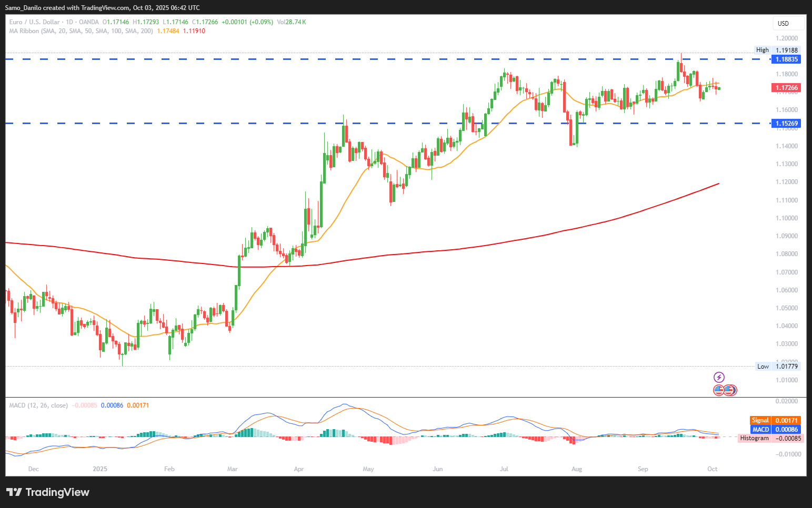This screenshot has width=812, height=508.
Task: Click the purple lightning bolt news icon
Action: point(719,377)
